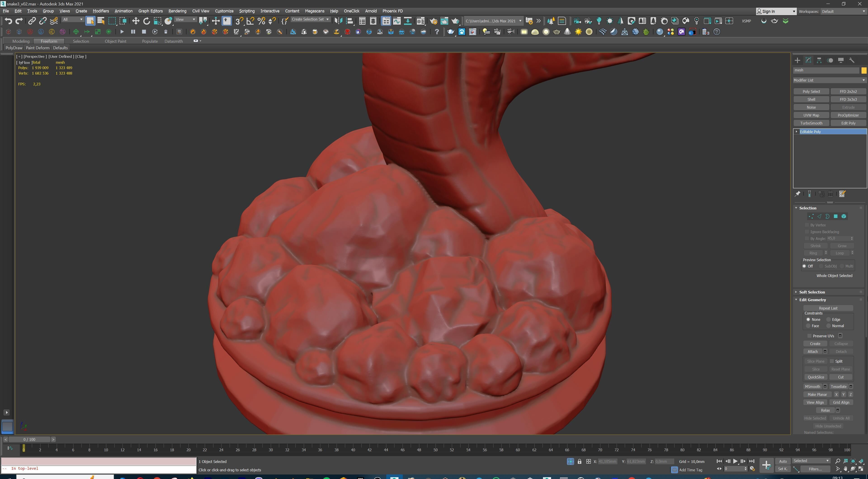Click the object color swatch
The height and width of the screenshot is (479, 868).
coord(864,70)
